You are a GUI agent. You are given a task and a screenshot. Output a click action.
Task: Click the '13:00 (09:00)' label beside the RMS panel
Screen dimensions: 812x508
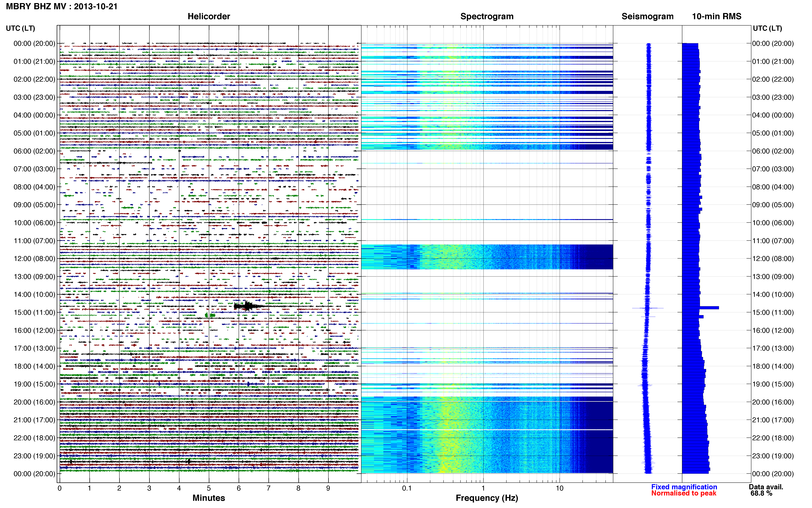(773, 277)
